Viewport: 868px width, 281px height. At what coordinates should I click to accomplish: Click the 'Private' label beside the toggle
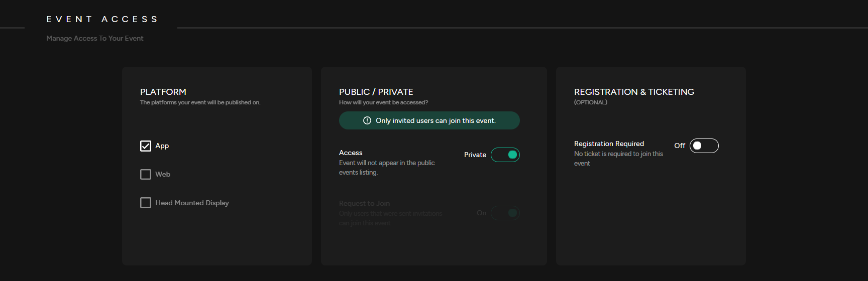[x=475, y=155]
